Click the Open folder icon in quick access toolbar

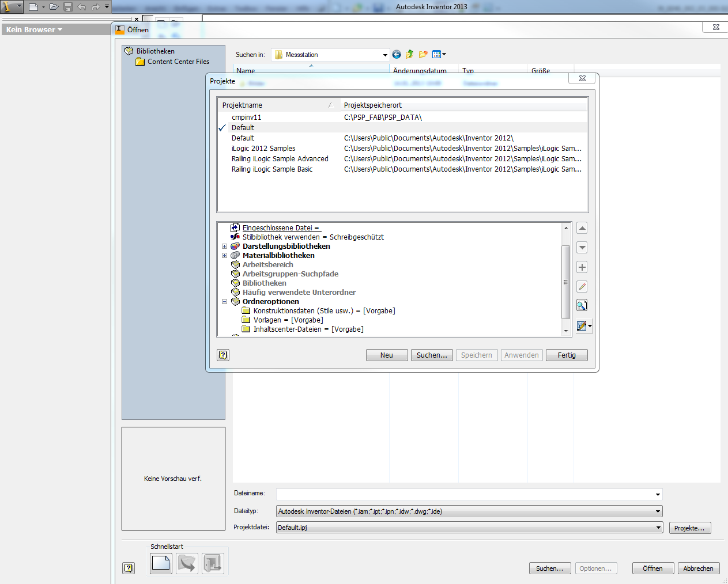click(54, 7)
